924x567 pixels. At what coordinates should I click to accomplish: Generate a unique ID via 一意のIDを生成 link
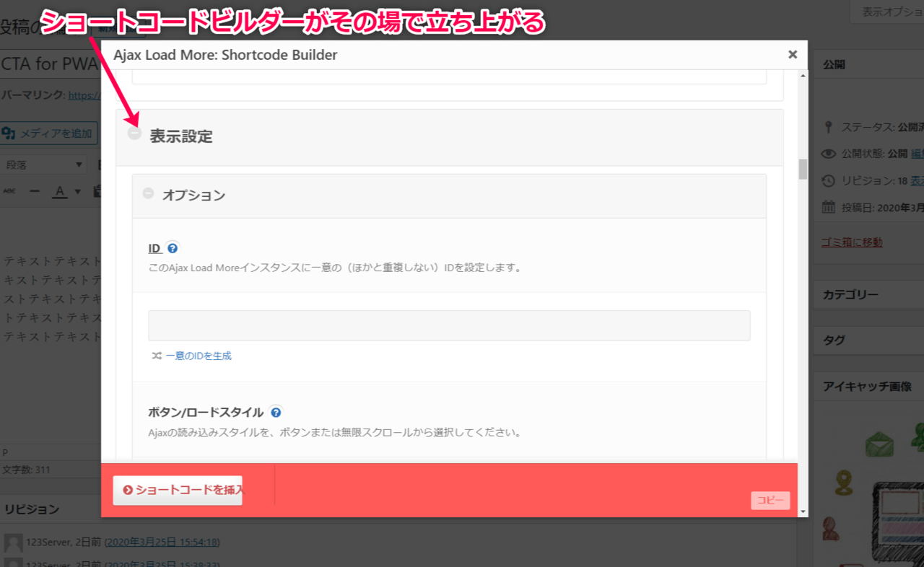199,356
